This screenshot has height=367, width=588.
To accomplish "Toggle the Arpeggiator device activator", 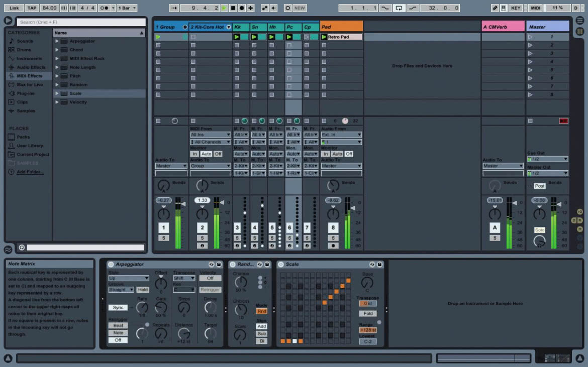I will point(111,265).
